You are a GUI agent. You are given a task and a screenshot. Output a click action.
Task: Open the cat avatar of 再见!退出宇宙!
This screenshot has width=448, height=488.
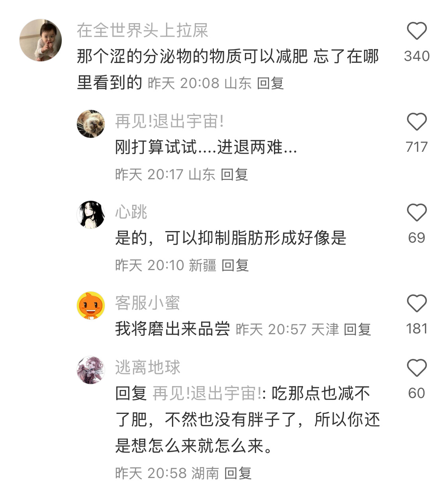pos(91,124)
